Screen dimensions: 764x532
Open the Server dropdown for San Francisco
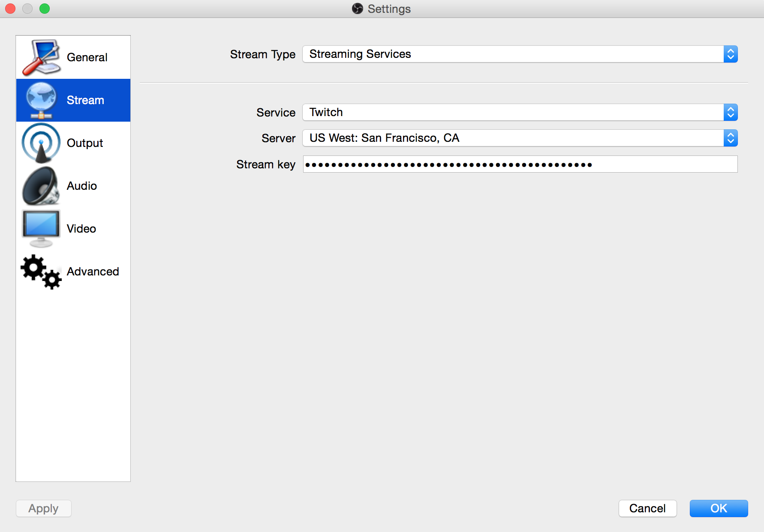click(x=520, y=138)
